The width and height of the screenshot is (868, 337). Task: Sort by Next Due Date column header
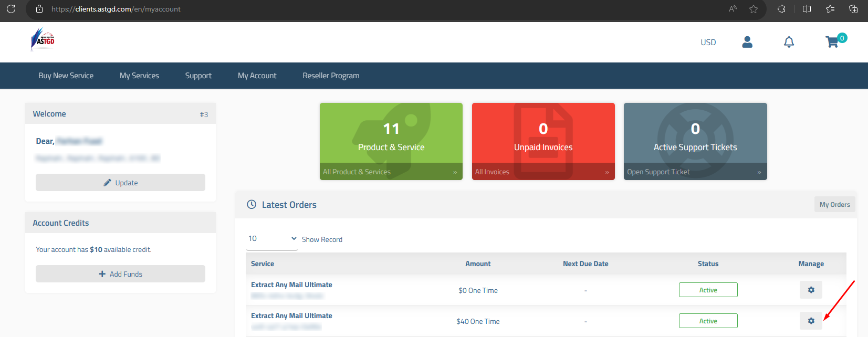585,264
